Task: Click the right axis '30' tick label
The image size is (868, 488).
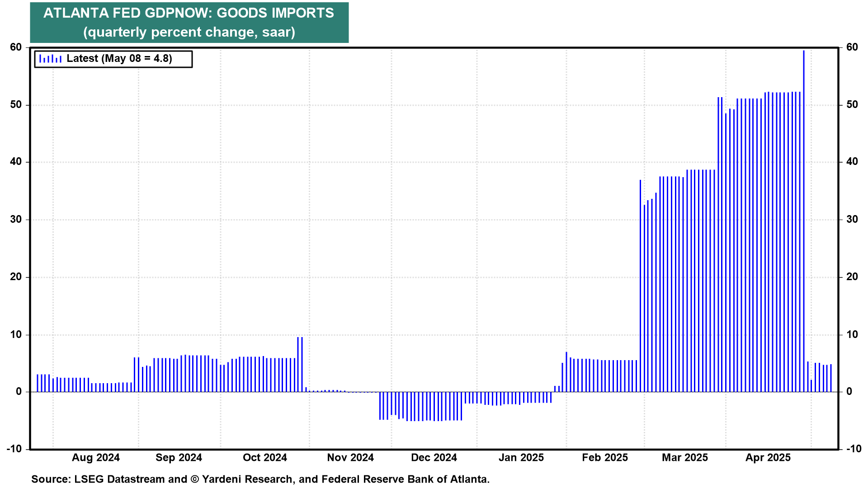Action: click(x=852, y=220)
